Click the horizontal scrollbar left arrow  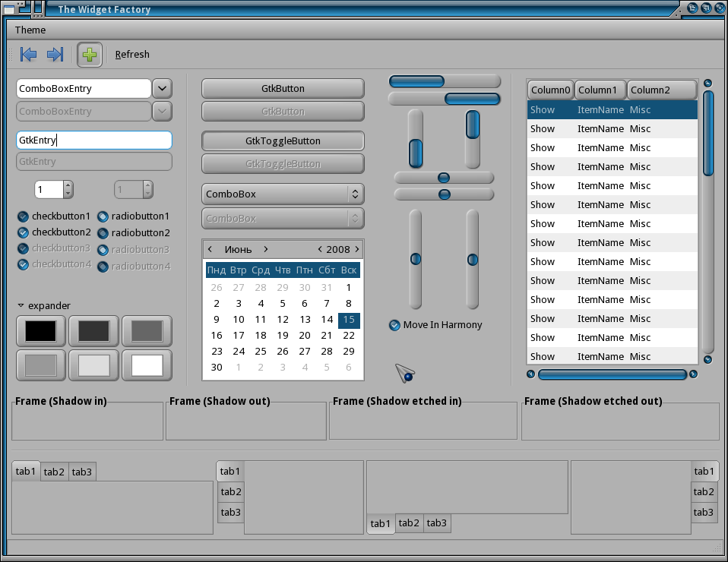530,374
